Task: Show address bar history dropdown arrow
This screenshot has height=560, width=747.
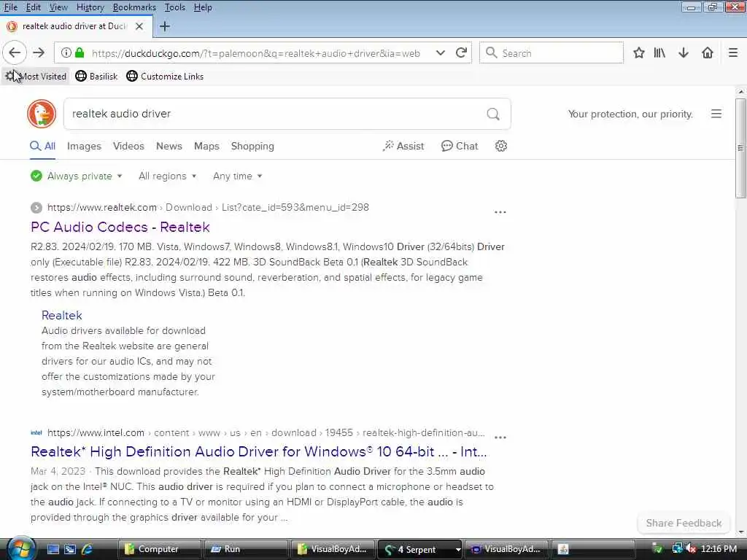Action: coord(440,52)
